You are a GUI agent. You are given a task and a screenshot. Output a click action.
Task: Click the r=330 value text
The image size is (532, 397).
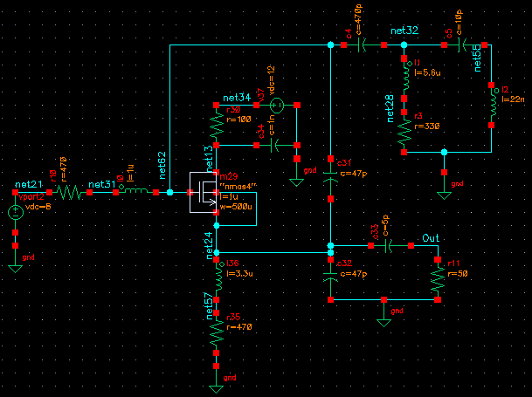tap(427, 127)
